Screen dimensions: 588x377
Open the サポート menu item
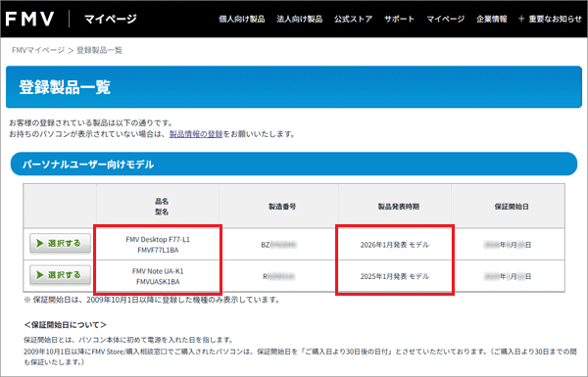[x=400, y=19]
